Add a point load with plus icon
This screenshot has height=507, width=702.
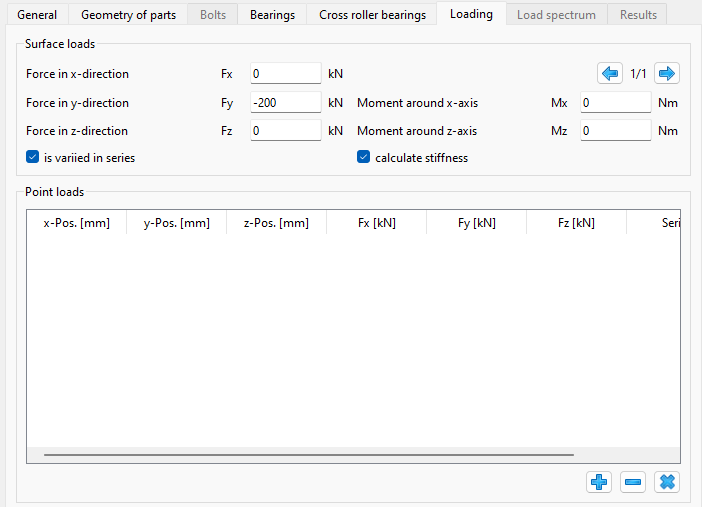(x=599, y=482)
